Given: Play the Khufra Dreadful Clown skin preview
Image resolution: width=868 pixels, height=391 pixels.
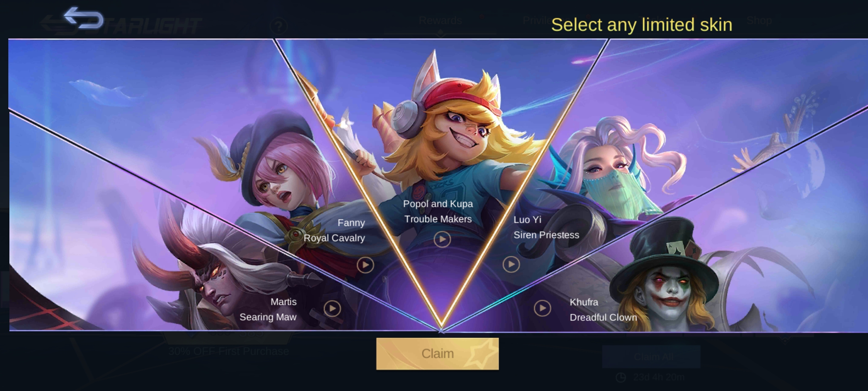Looking at the screenshot, I should coord(542,308).
